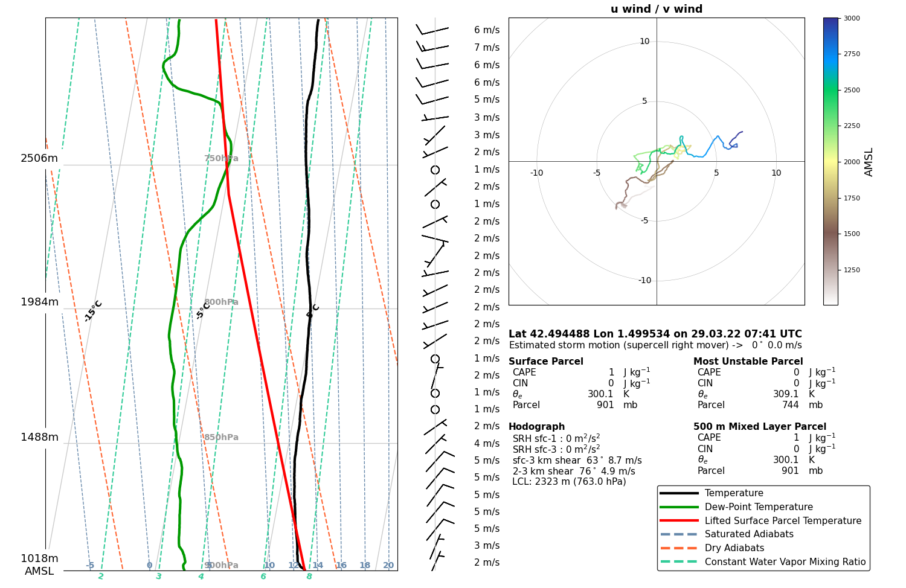Click the black Temperature line sample in legend
This screenshot has height=588, width=906.
(679, 493)
